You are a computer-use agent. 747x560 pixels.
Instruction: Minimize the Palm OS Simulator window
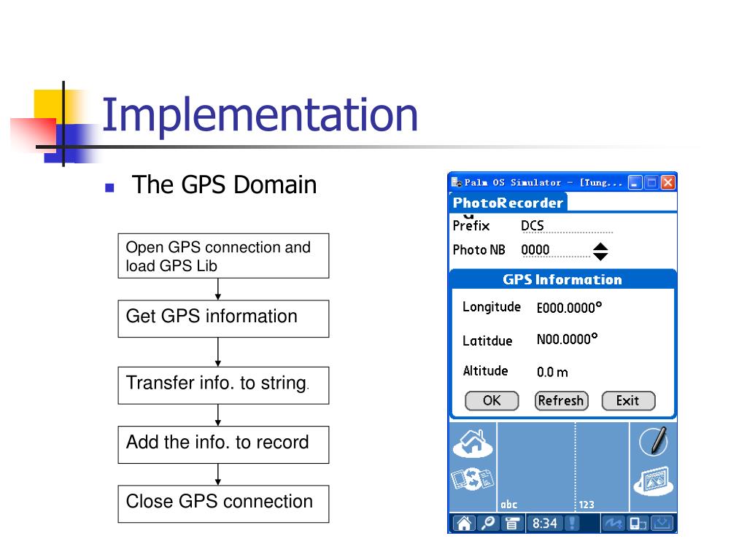[635, 182]
